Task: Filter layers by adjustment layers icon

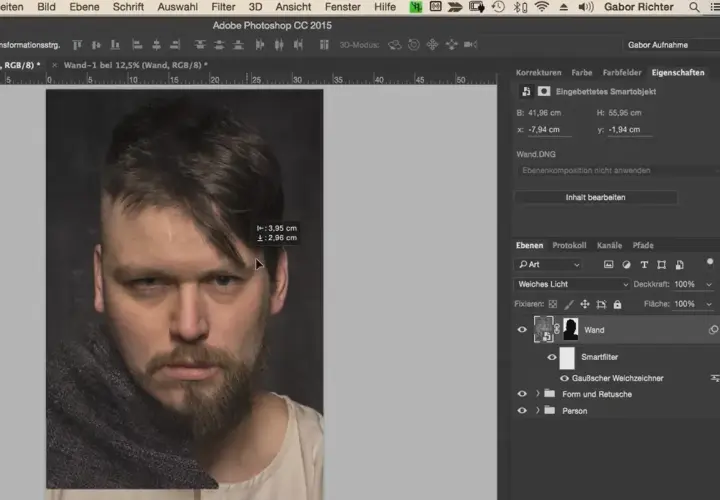Action: 626,264
